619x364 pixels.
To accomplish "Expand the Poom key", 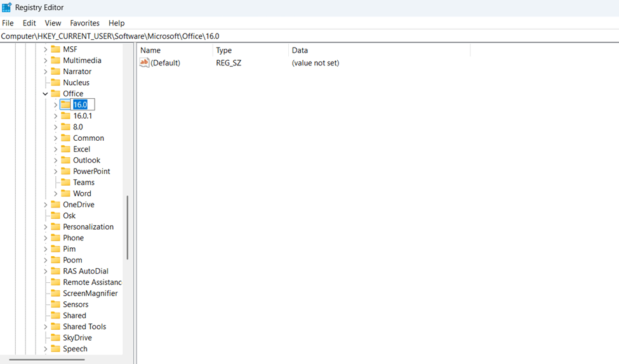I will tap(46, 260).
